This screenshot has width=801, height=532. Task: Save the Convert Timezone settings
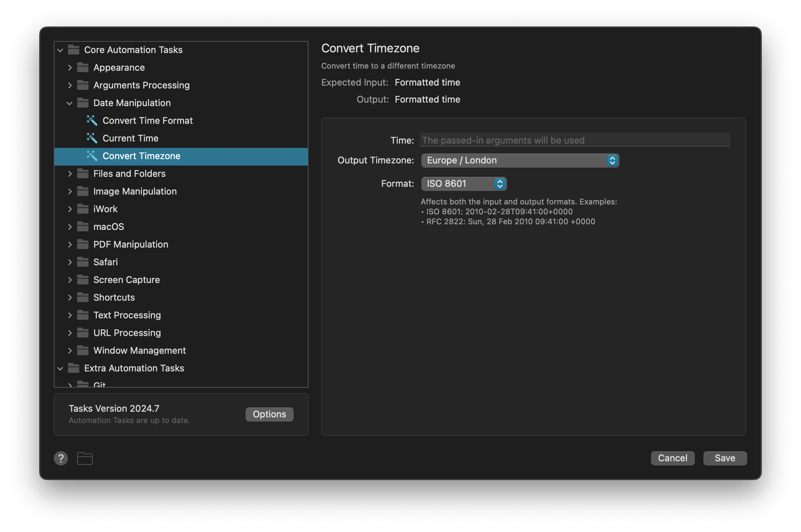pyautogui.click(x=725, y=458)
